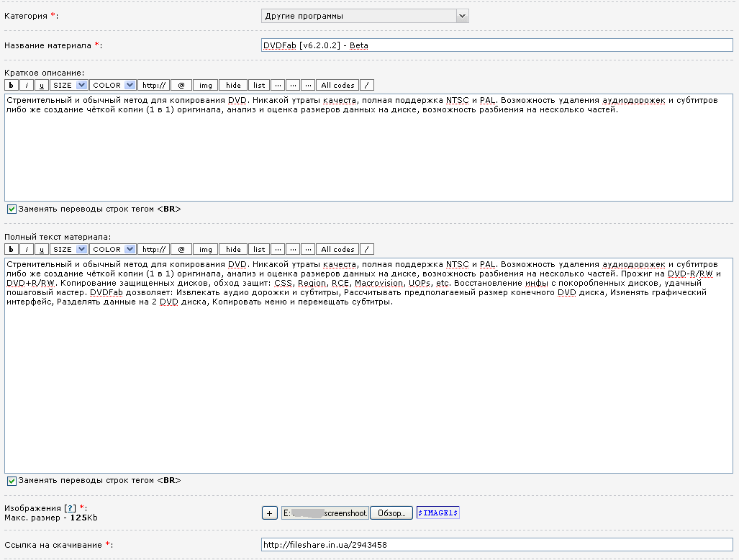Toggle bold in Краткое описание toolbar
Viewport: 739px width, 560px height.
pyautogui.click(x=12, y=86)
